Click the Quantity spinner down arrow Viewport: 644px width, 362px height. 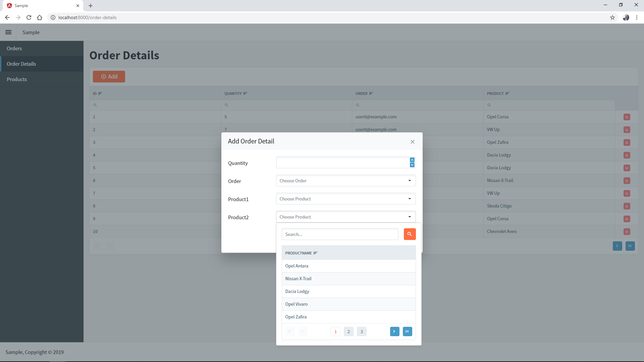pos(412,165)
